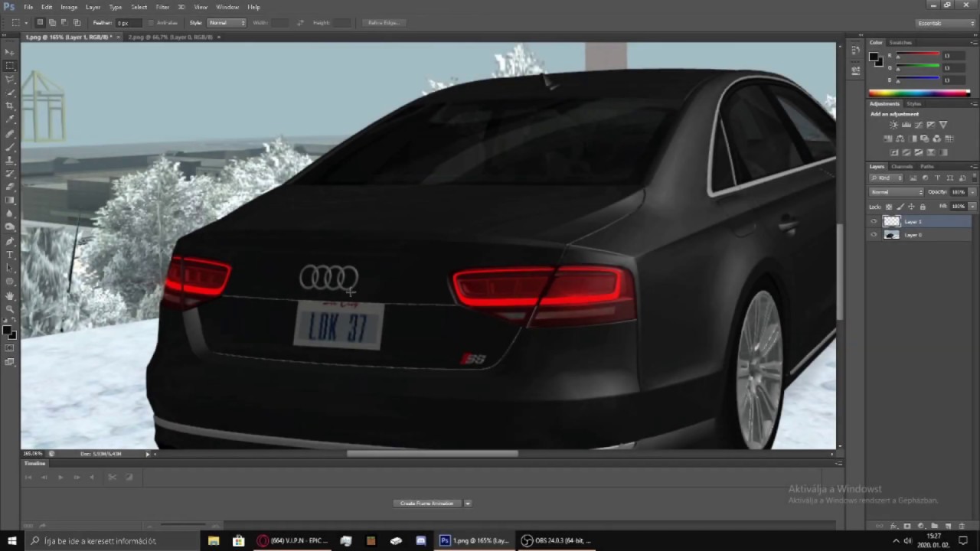Switch to the Styles tab
This screenshot has height=551, width=980.
(914, 103)
